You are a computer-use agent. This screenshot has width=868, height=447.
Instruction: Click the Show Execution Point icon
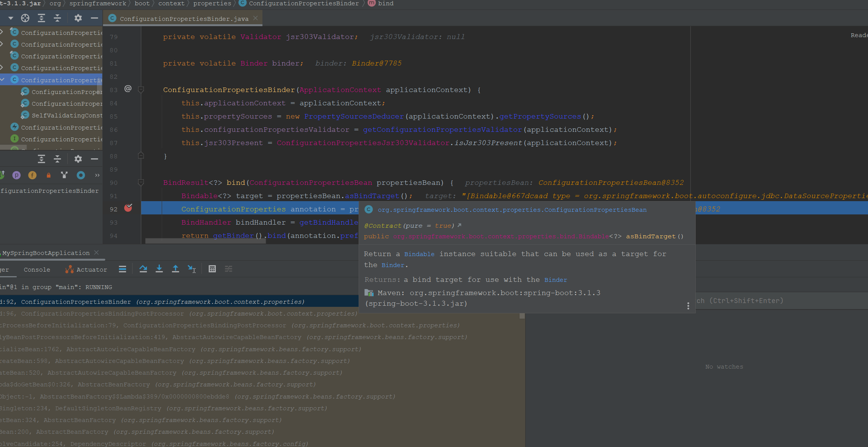click(x=122, y=269)
